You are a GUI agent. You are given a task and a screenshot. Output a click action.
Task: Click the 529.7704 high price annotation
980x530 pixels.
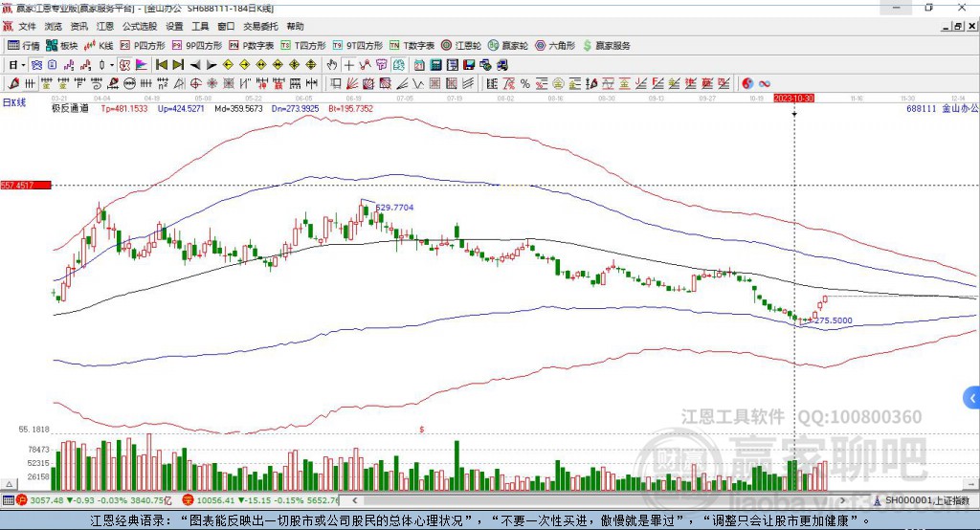[394, 207]
